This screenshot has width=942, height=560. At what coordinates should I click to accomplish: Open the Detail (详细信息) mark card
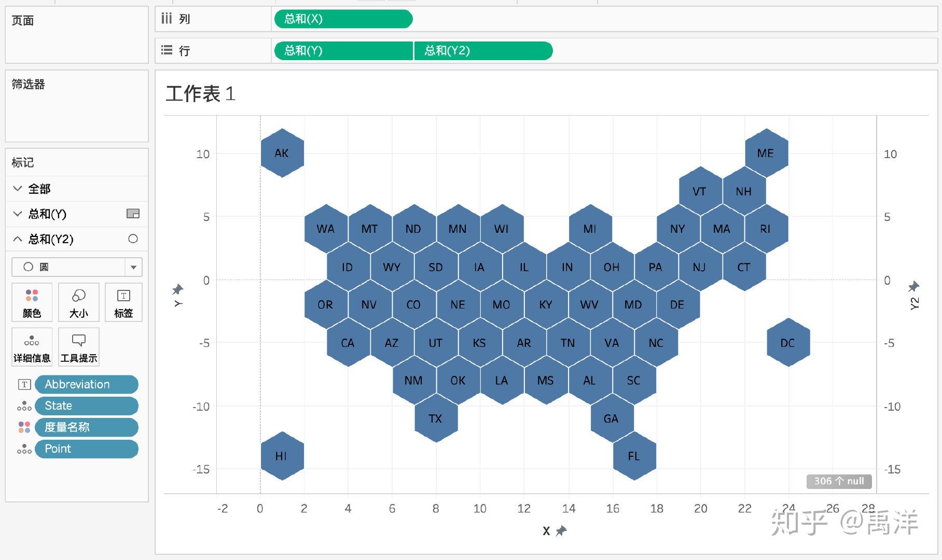32,347
